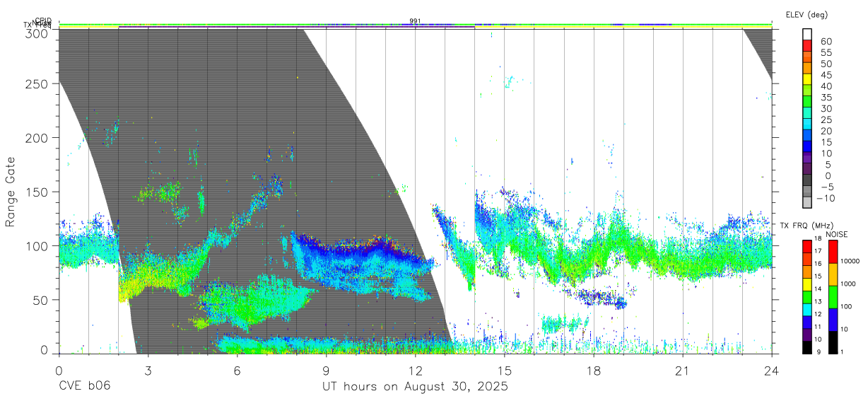Click the green noise strip at the plot top
The width and height of the screenshot is (868, 401).
pos(415,25)
